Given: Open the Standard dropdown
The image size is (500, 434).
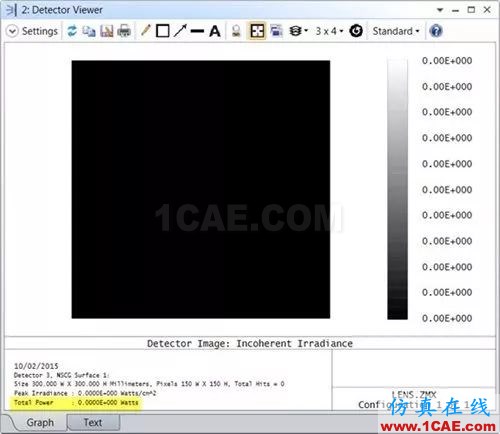Looking at the screenshot, I should pyautogui.click(x=396, y=31).
